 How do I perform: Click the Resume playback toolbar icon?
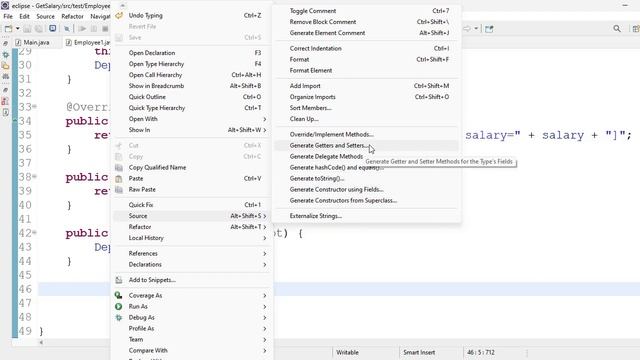(x=82, y=29)
